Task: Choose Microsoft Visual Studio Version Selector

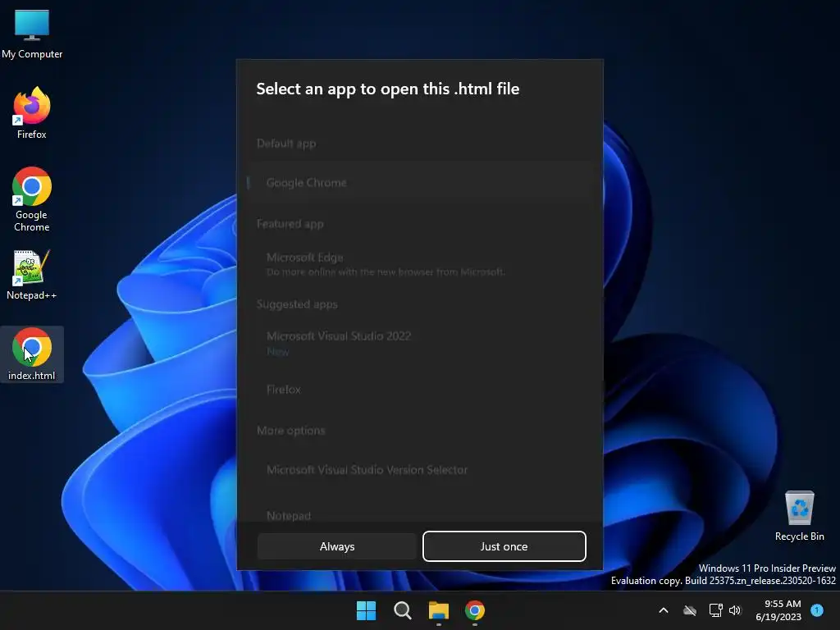Action: [x=421, y=470]
